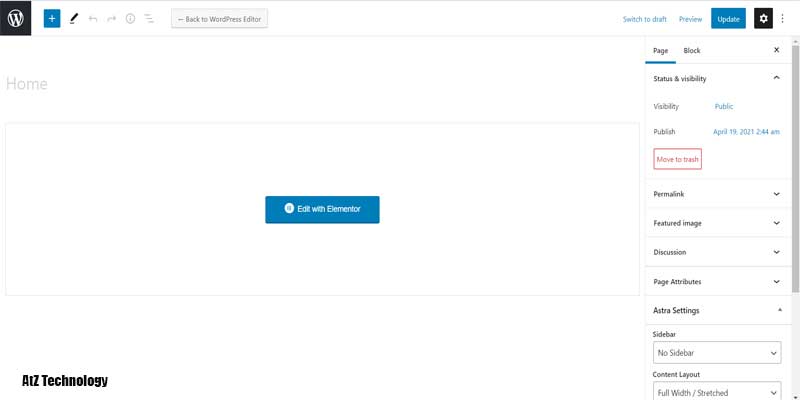Screen dimensions: 800x400
Task: Toggle the settings gear icon
Action: (763, 19)
